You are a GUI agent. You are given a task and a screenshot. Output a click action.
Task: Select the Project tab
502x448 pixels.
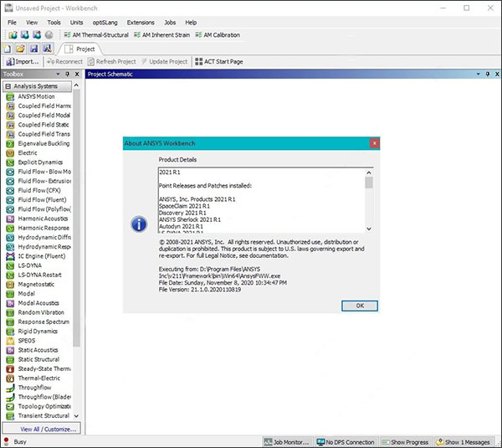coord(80,49)
